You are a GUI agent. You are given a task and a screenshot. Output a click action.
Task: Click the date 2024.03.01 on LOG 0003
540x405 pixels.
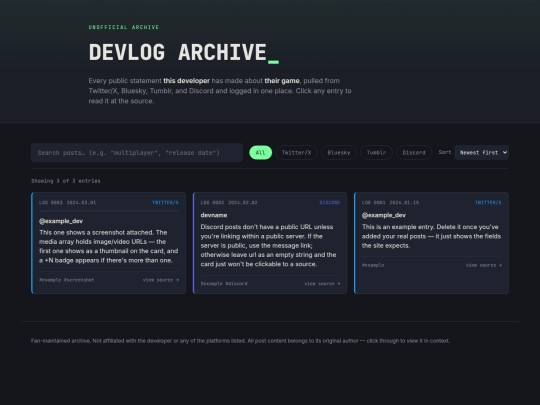81,202
